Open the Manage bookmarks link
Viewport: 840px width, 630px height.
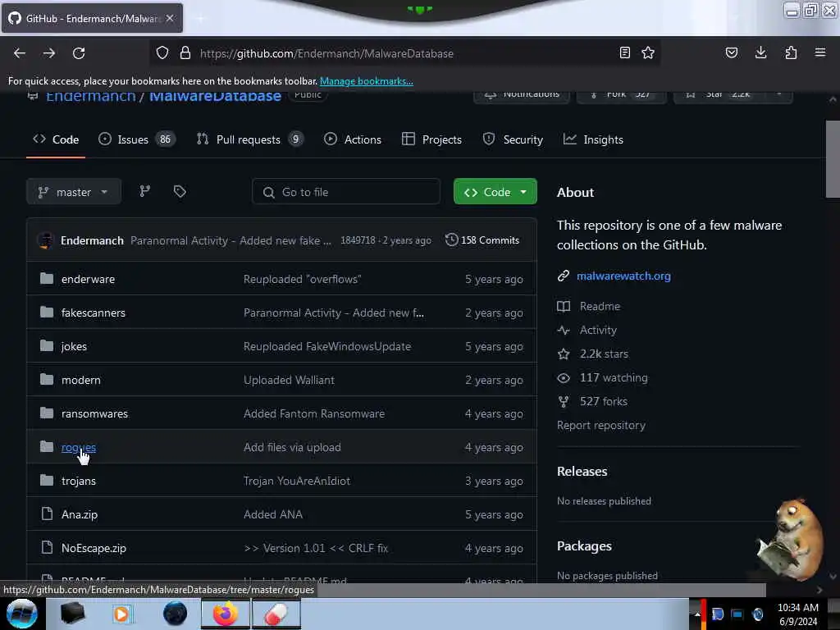[367, 81]
